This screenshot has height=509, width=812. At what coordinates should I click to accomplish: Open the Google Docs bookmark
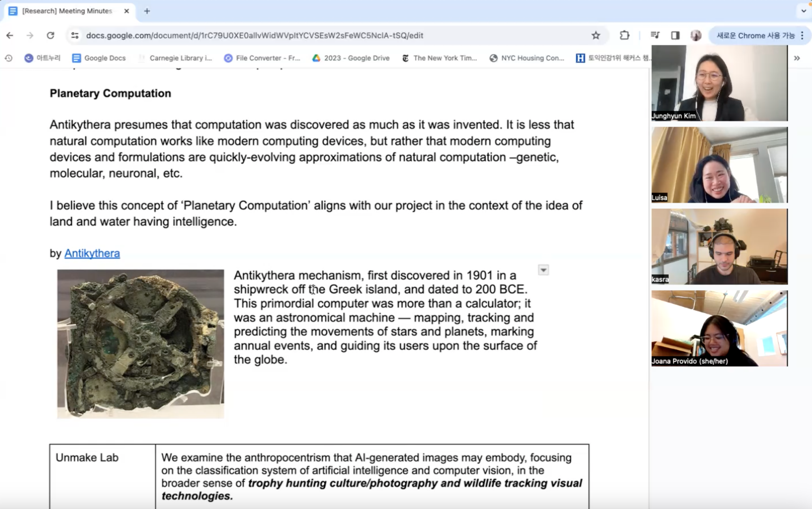99,58
